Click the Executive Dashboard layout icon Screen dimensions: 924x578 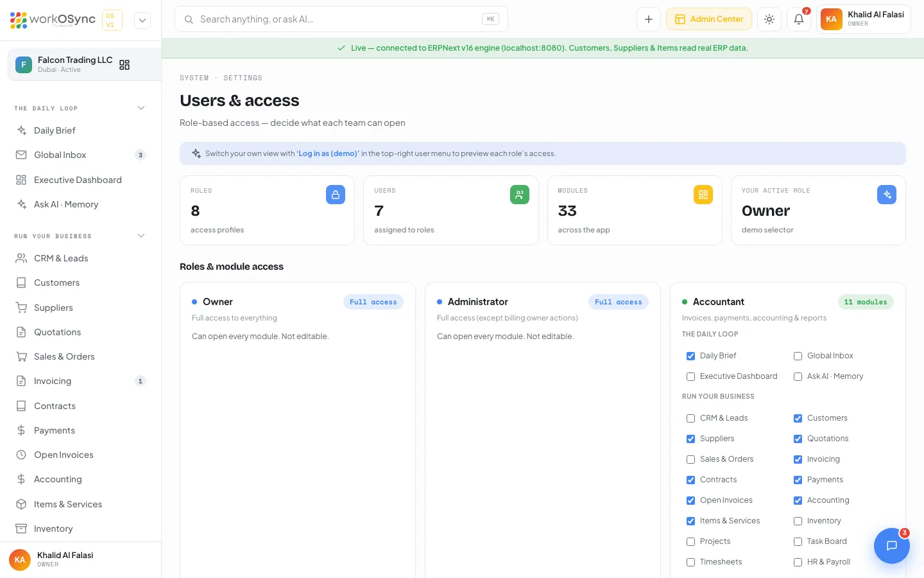tap(21, 180)
